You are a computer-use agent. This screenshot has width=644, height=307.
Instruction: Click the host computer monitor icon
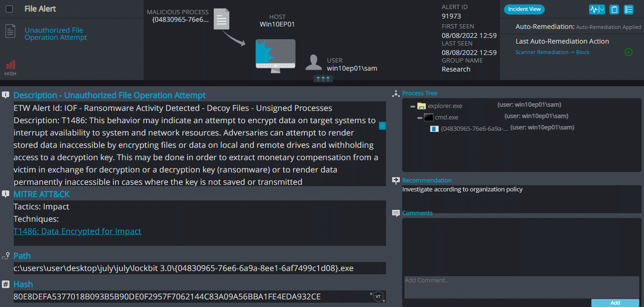(x=275, y=56)
